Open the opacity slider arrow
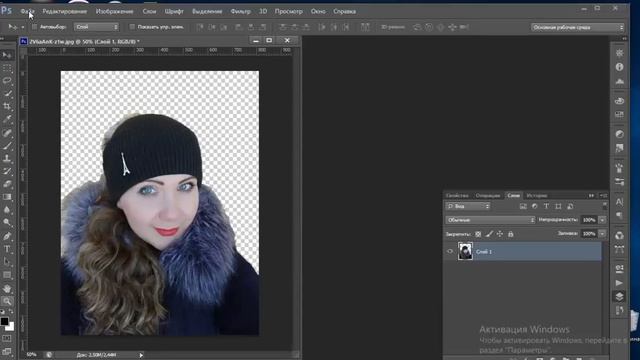 602,220
